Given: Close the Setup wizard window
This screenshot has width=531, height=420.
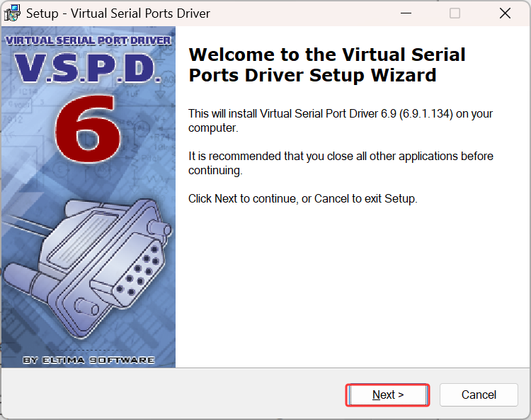Looking at the screenshot, I should coord(505,13).
